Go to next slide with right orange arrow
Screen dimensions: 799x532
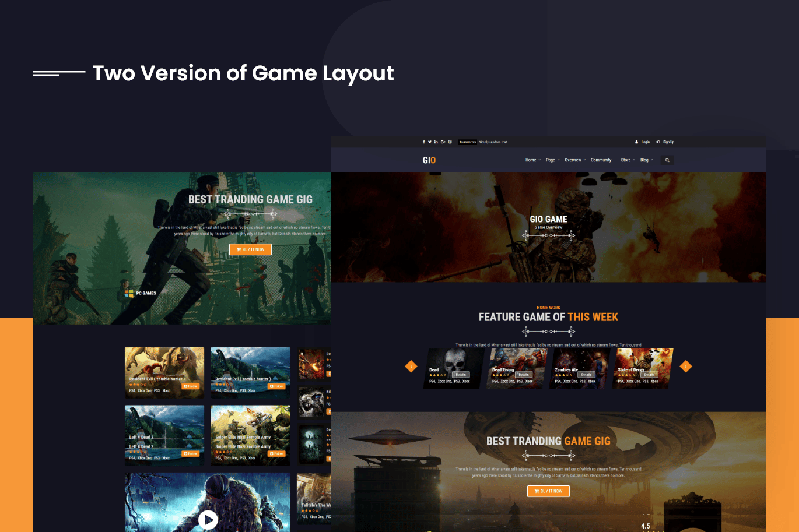[x=686, y=366]
